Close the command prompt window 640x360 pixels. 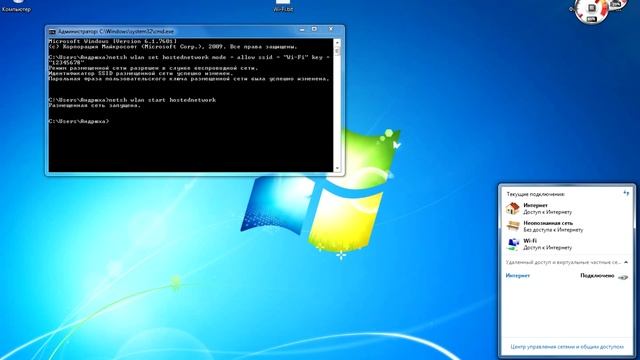tap(331, 29)
